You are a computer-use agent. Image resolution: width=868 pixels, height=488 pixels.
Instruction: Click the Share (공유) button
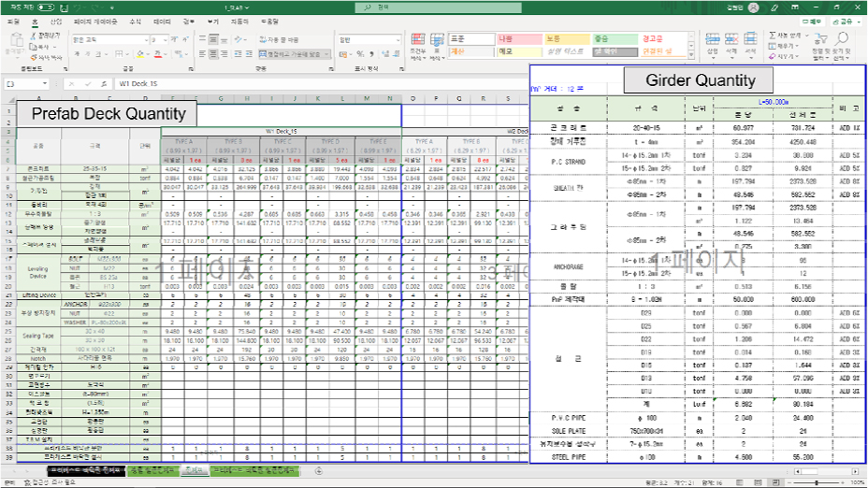tap(846, 22)
